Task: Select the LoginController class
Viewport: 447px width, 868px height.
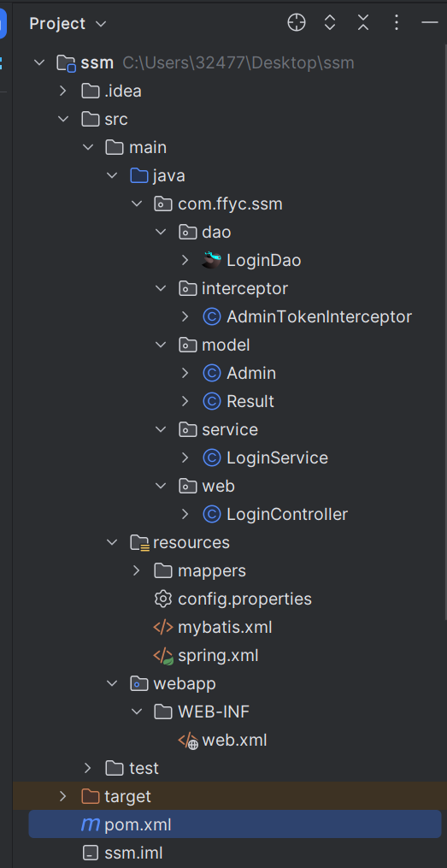Action: pos(287,514)
